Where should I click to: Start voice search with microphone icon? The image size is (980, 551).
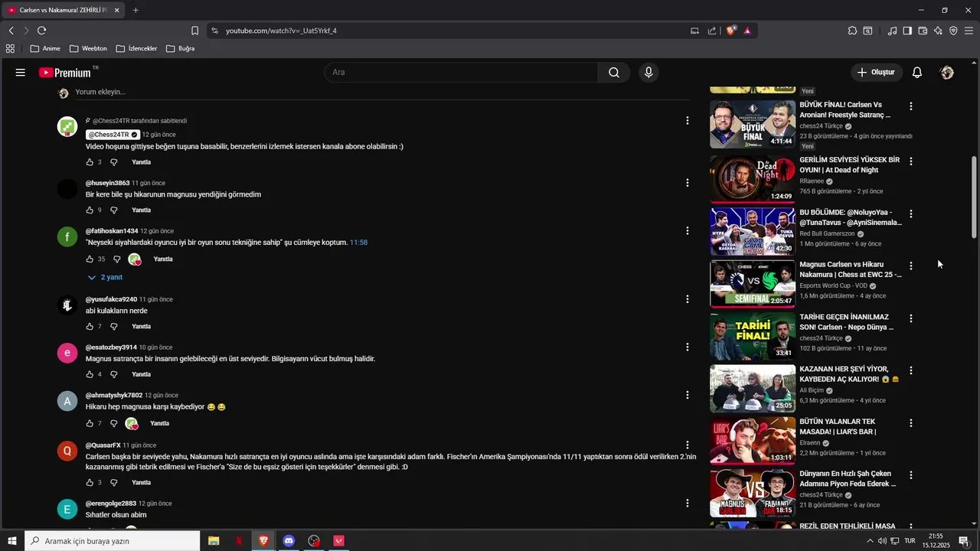click(648, 73)
